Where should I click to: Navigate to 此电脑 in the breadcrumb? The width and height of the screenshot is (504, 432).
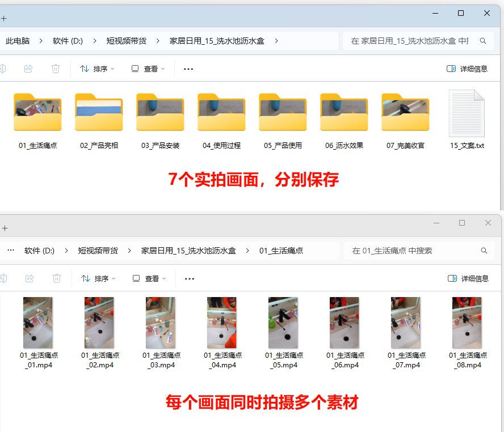18,41
